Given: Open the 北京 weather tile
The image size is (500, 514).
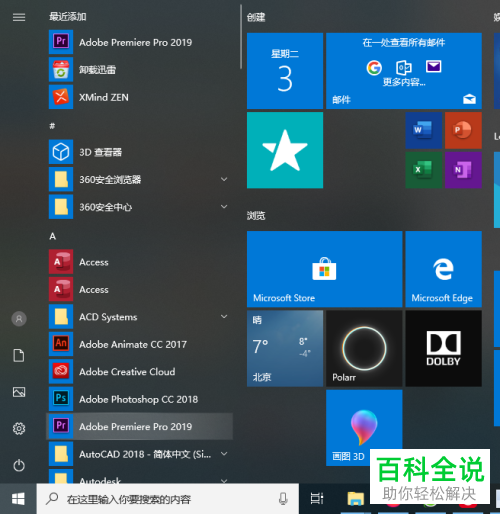Looking at the screenshot, I should coord(285,348).
